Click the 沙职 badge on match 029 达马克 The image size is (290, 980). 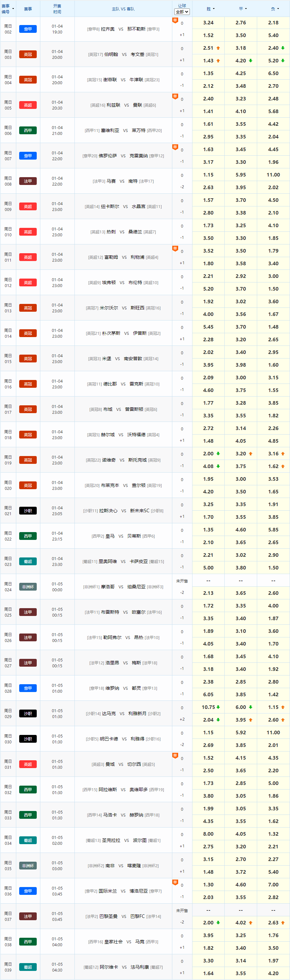click(x=28, y=714)
